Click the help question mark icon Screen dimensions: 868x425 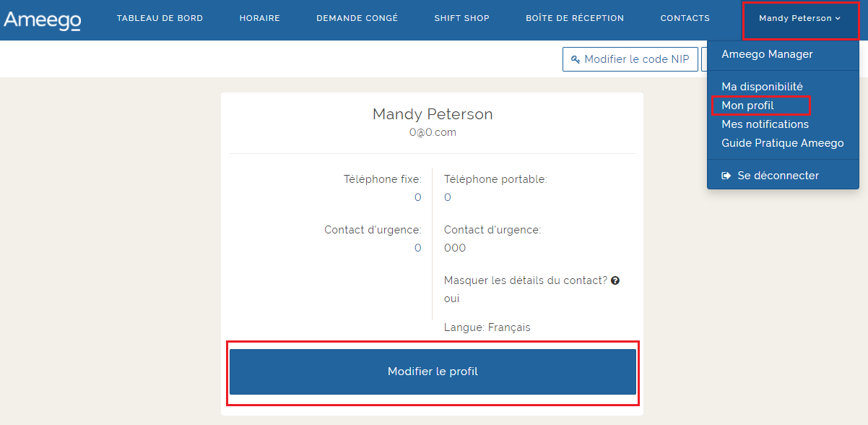(615, 280)
